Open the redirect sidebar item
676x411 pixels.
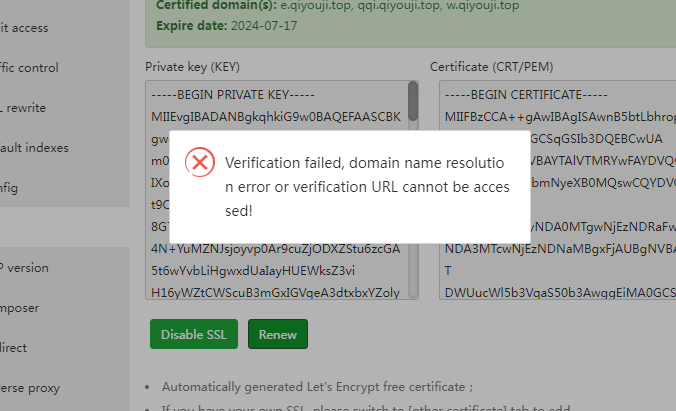click(13, 348)
